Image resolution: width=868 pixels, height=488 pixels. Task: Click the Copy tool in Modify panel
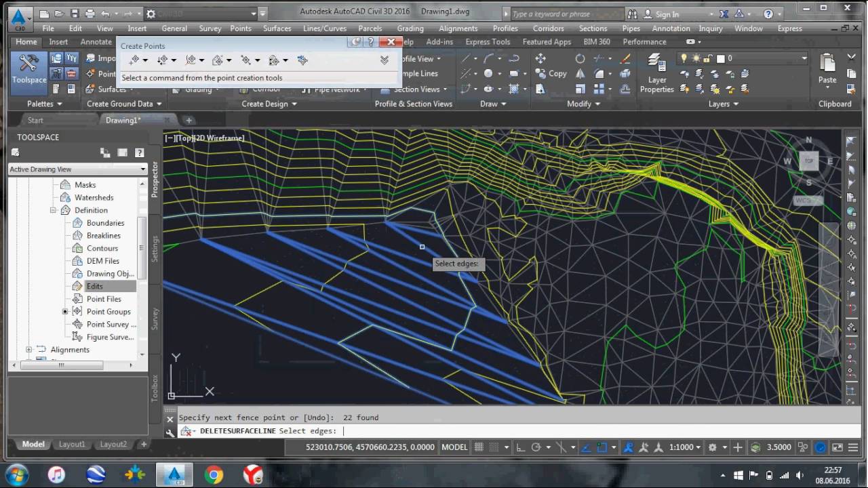[551, 73]
